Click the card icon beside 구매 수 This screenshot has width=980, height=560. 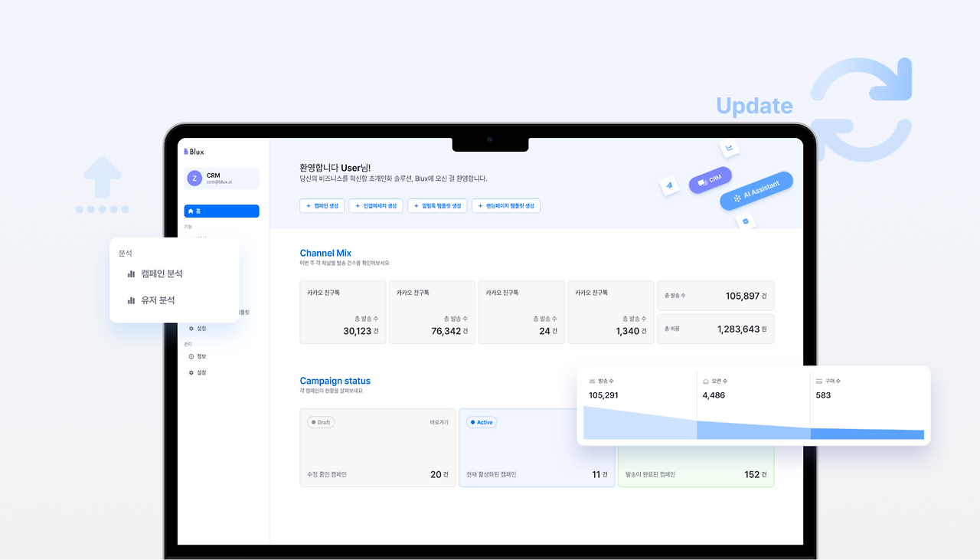(x=819, y=381)
